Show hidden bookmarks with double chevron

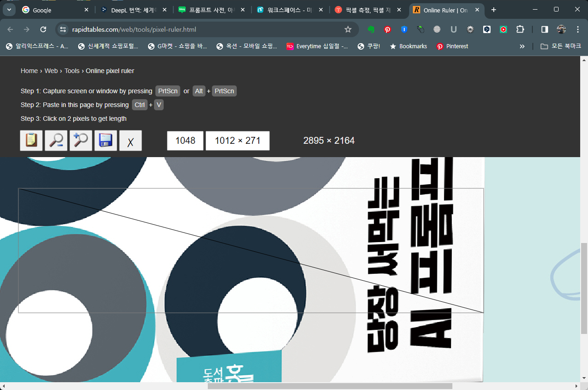522,46
